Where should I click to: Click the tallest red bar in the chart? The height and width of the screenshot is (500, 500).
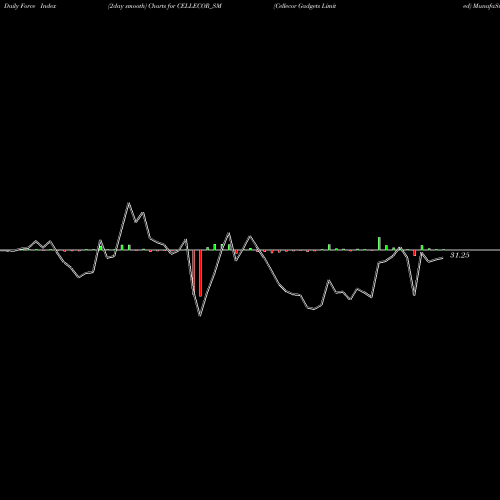click(x=200, y=273)
